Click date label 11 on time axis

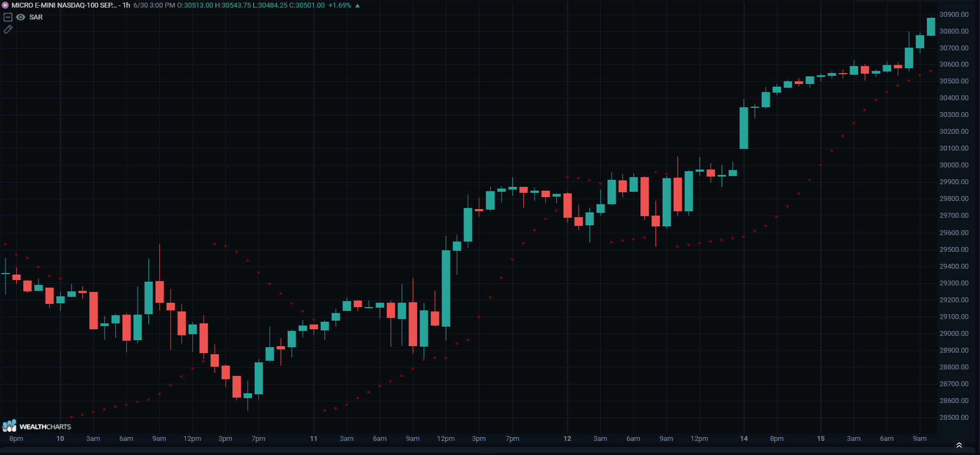314,439
